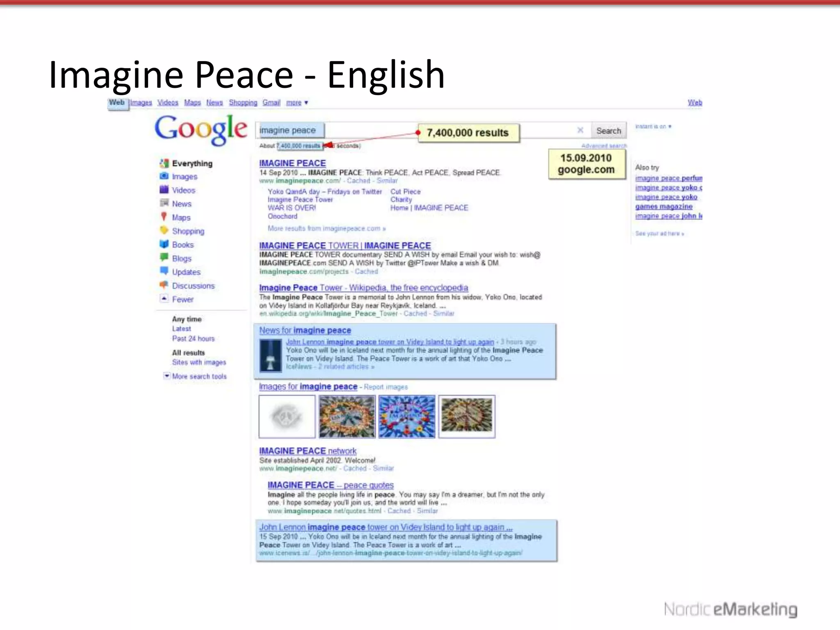Screen dimensions: 840x630
Task: Open the imagine peace perfume suggestion
Action: pos(669,178)
